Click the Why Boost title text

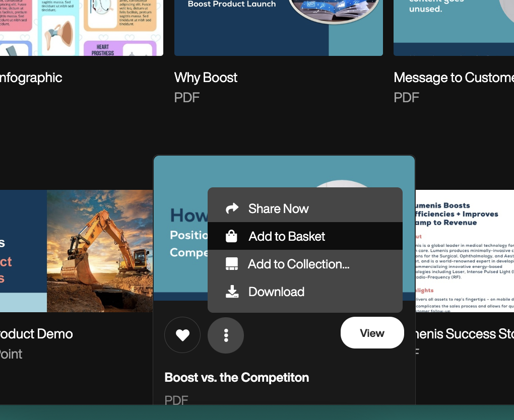206,78
